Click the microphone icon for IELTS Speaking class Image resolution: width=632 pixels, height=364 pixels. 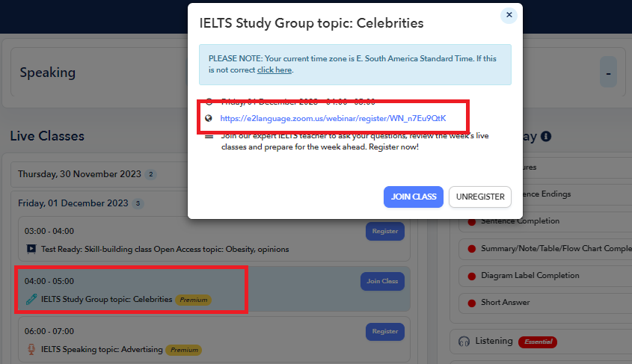(31, 349)
